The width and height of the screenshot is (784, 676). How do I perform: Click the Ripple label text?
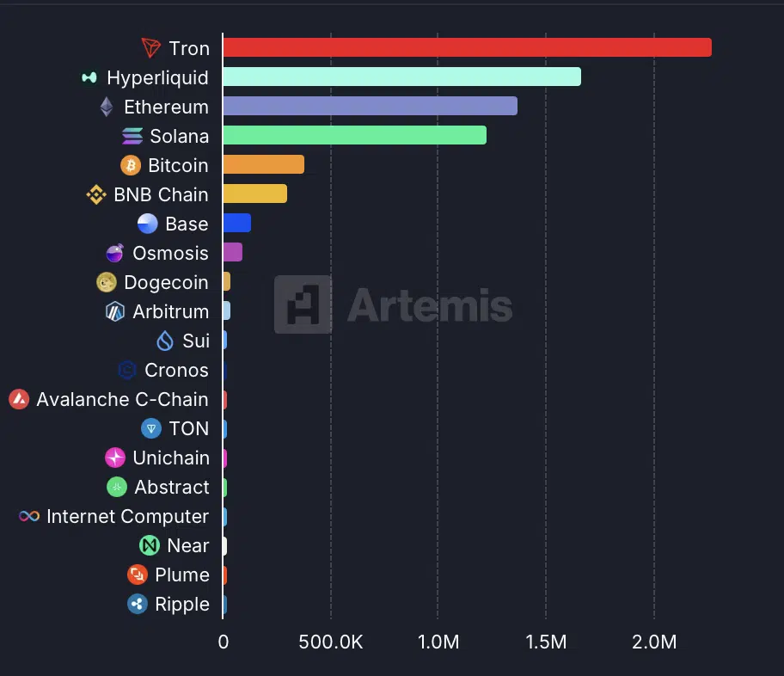[182, 604]
